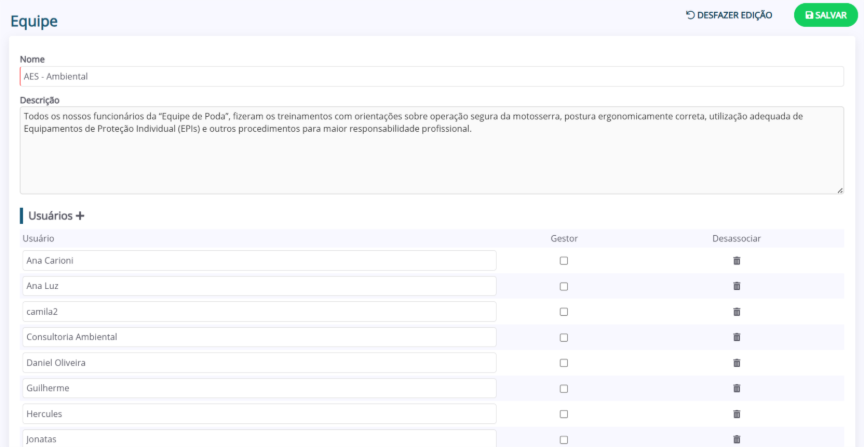
Task: Click the Nome field label
Action: (x=32, y=59)
